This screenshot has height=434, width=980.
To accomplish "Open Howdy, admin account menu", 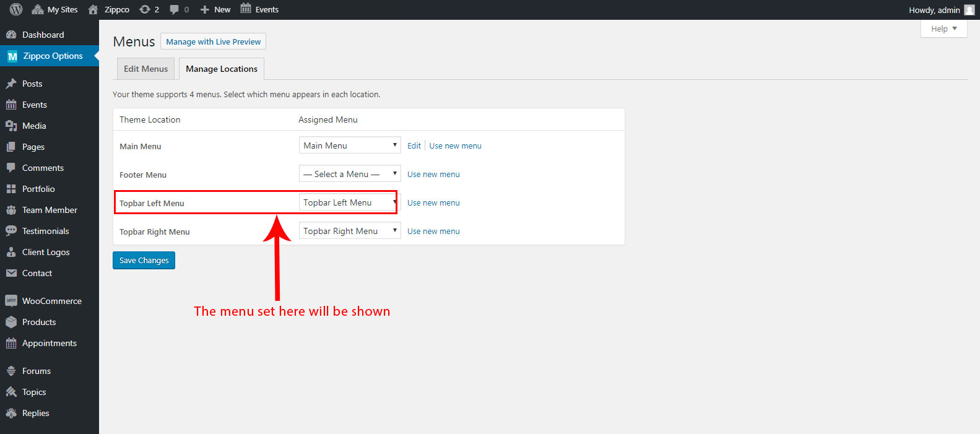I will pyautogui.click(x=941, y=10).
